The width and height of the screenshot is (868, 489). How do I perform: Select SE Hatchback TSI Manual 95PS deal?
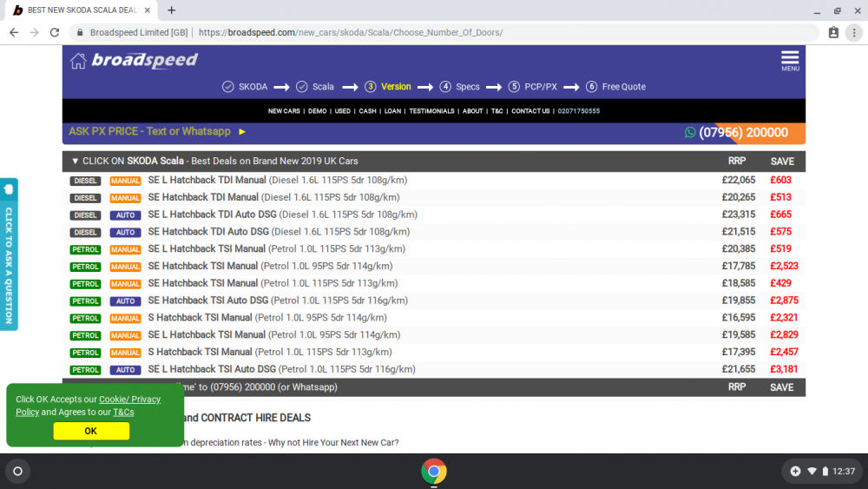[x=270, y=267]
